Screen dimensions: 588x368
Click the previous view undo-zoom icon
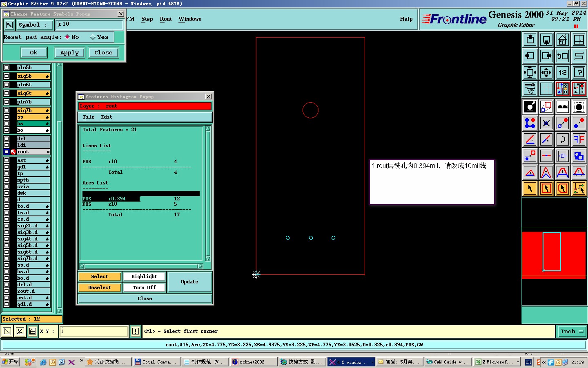click(x=563, y=56)
